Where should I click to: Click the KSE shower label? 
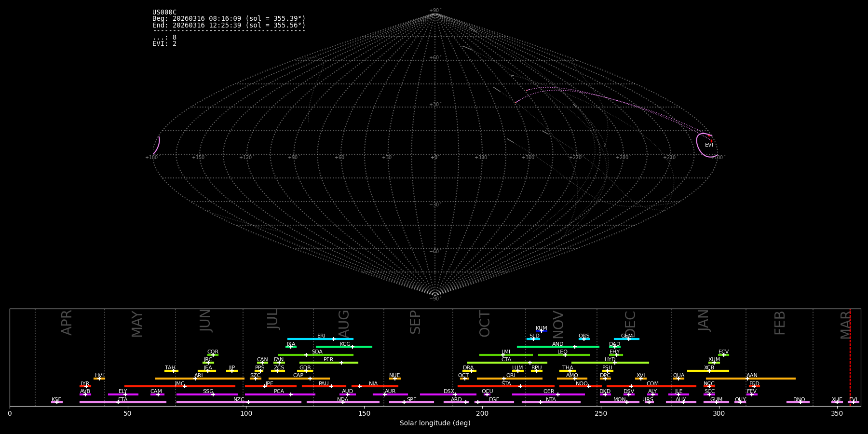coord(56,400)
